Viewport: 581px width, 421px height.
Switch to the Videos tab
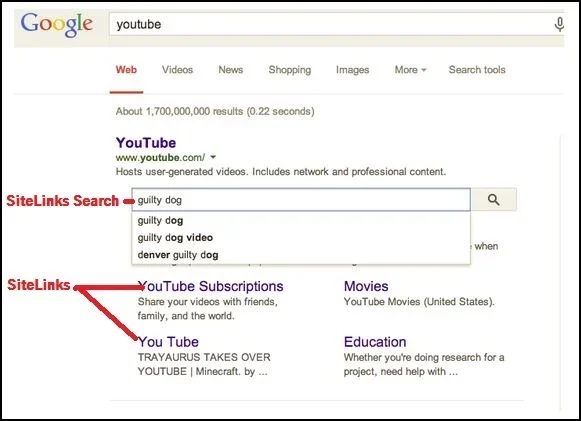(177, 70)
